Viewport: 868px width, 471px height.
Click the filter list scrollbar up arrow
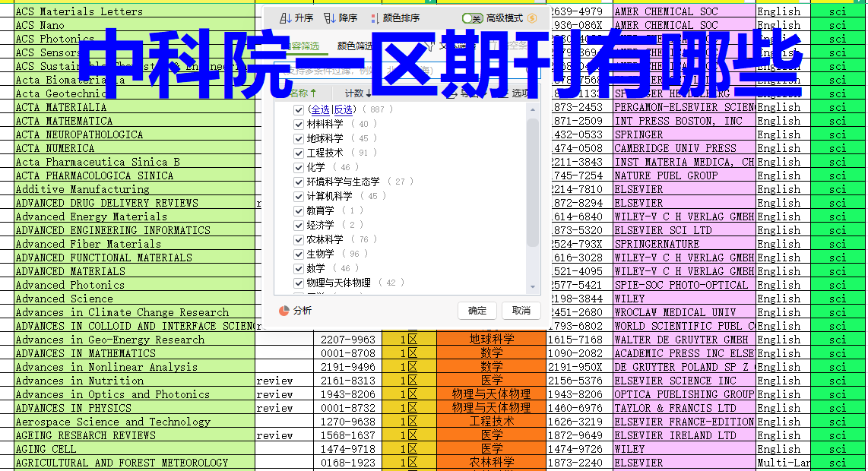tap(533, 109)
